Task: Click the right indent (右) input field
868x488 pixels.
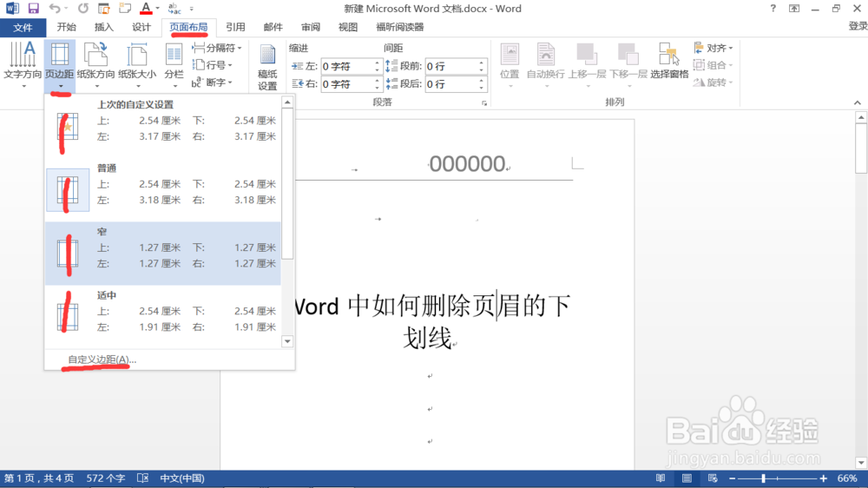Action: (348, 84)
